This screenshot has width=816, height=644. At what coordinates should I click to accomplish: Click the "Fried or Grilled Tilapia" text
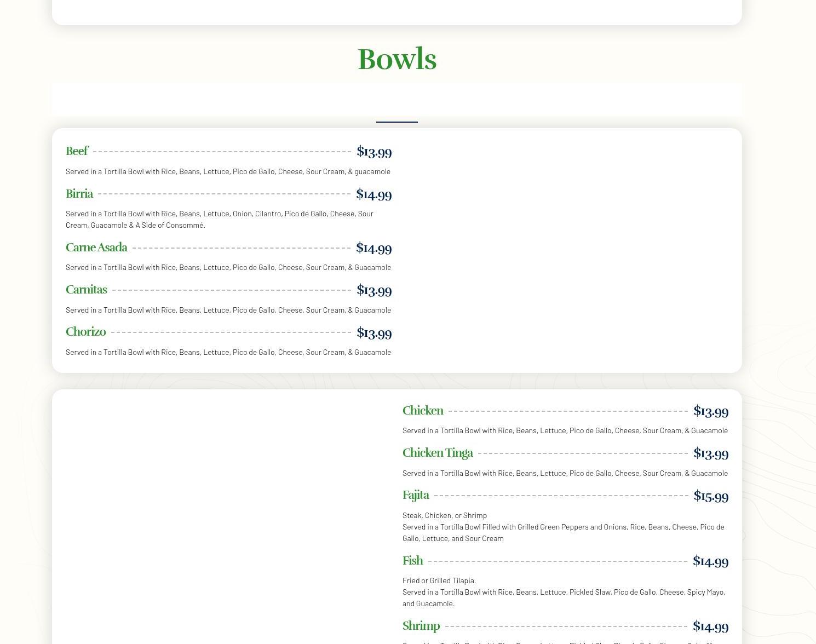point(439,580)
